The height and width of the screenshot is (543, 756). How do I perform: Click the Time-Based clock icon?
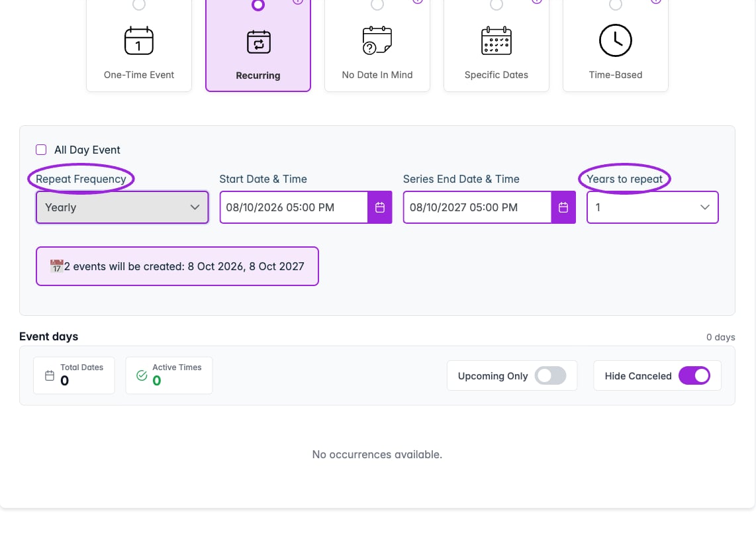coord(615,40)
